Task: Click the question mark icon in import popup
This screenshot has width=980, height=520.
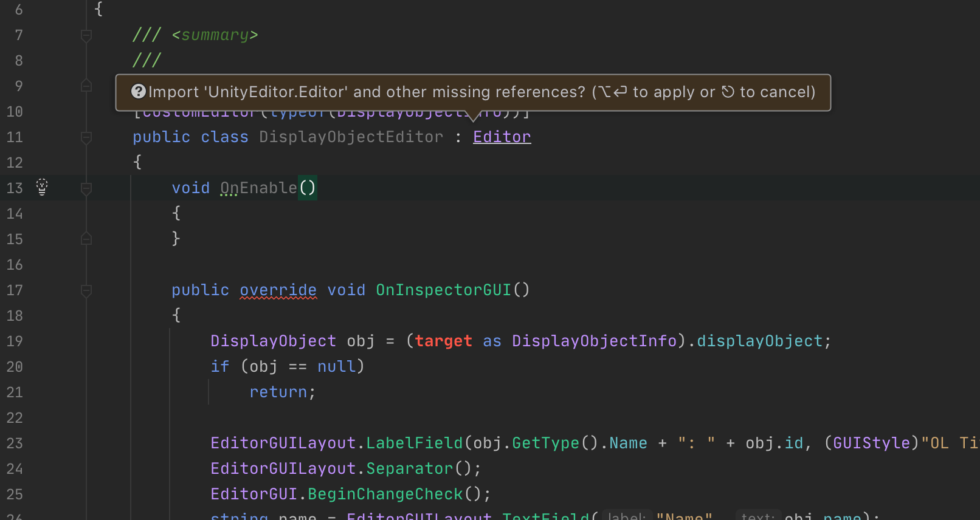Action: tap(139, 92)
